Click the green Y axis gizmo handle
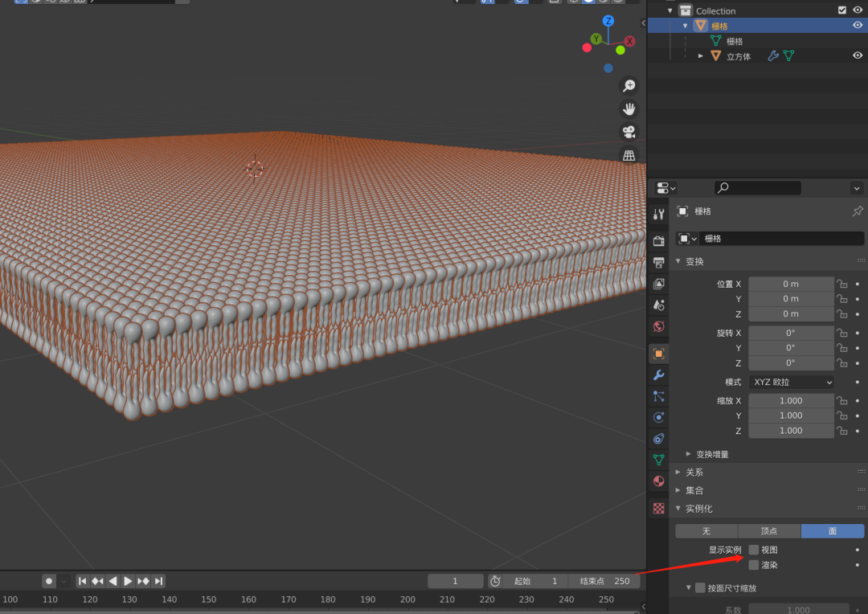Image resolution: width=868 pixels, height=614 pixels. point(596,39)
